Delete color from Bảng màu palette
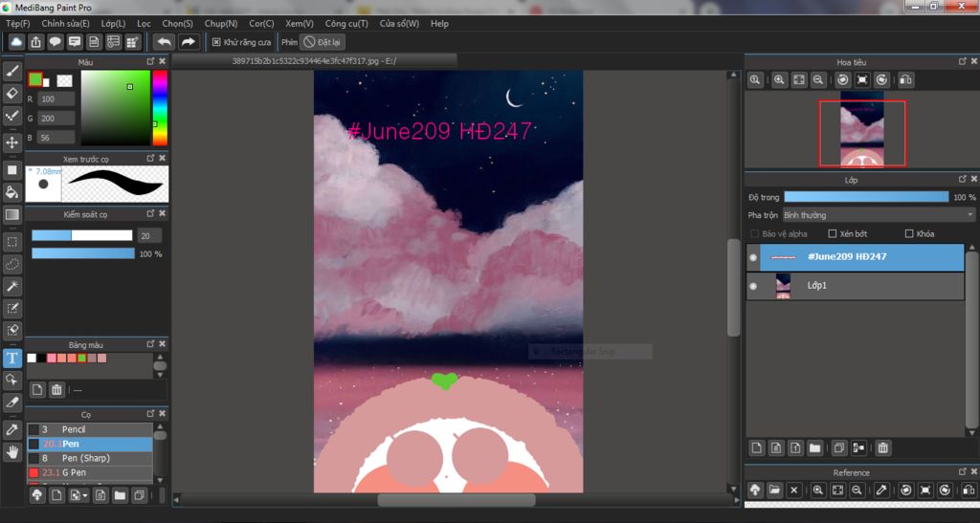The height and width of the screenshot is (523, 980). coord(56,389)
